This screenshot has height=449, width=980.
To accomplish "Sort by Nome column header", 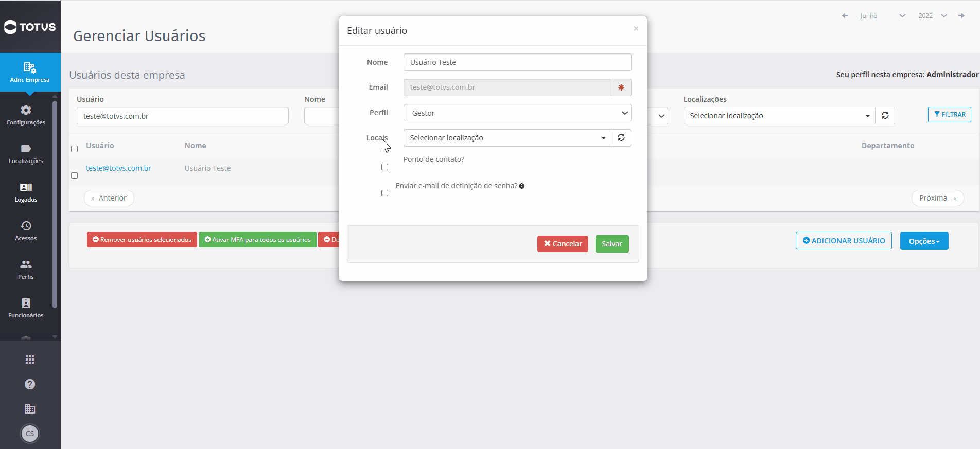I will 196,146.
